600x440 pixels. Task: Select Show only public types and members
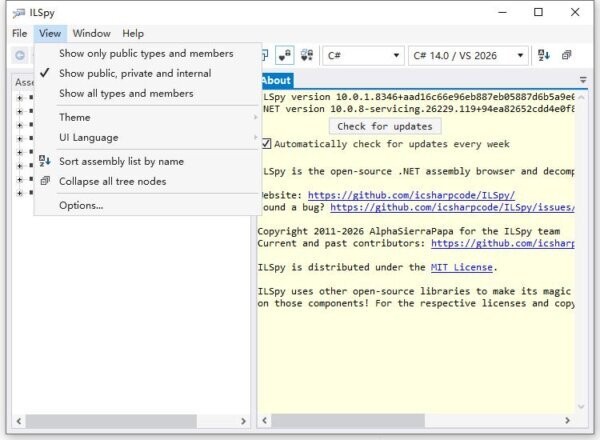[146, 53]
